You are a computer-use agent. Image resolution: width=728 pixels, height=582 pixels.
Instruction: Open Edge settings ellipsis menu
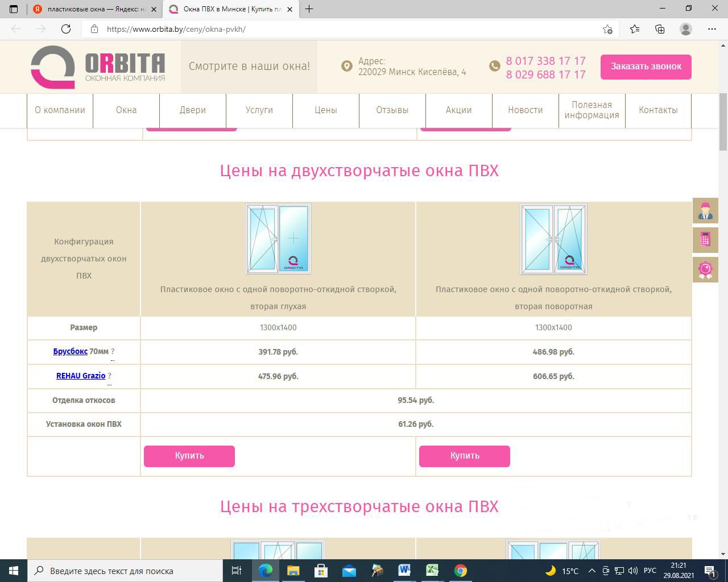[x=712, y=29]
